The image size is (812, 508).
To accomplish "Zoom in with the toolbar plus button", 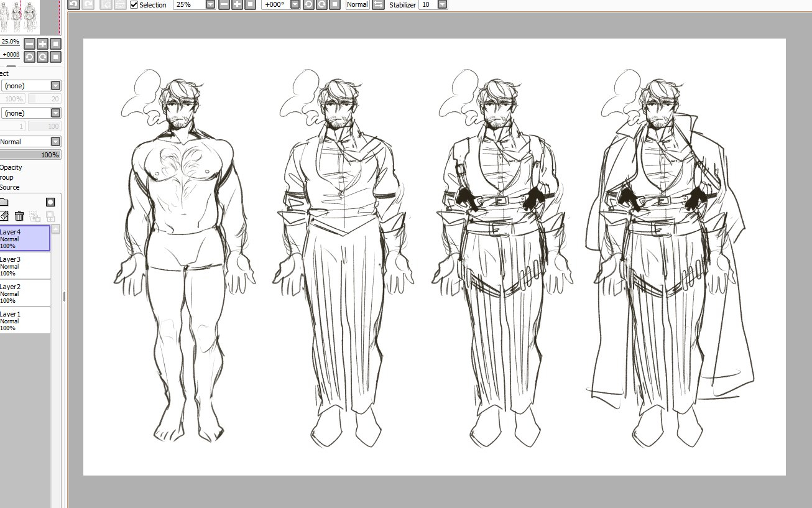I will tap(237, 4).
